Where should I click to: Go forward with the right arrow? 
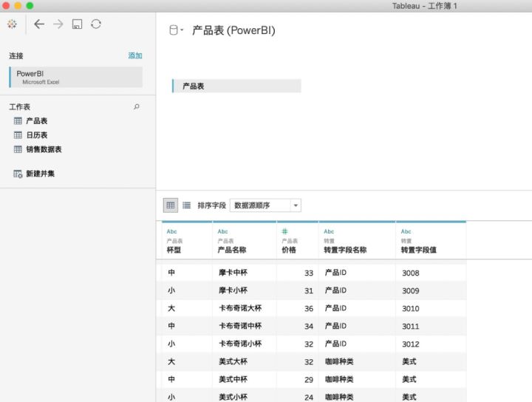coord(58,24)
